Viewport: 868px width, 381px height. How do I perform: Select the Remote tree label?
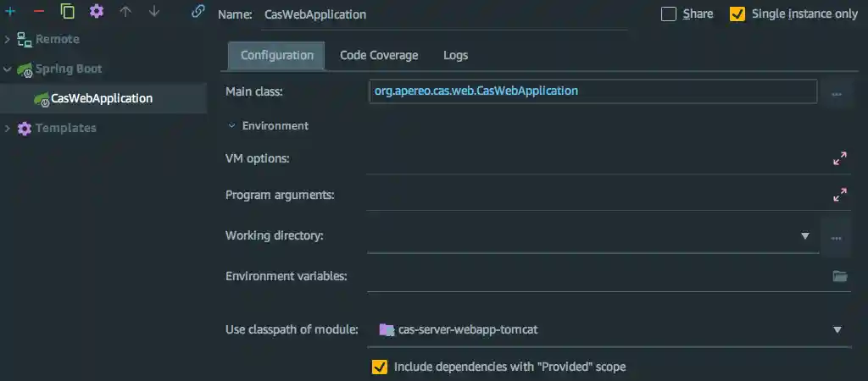58,39
